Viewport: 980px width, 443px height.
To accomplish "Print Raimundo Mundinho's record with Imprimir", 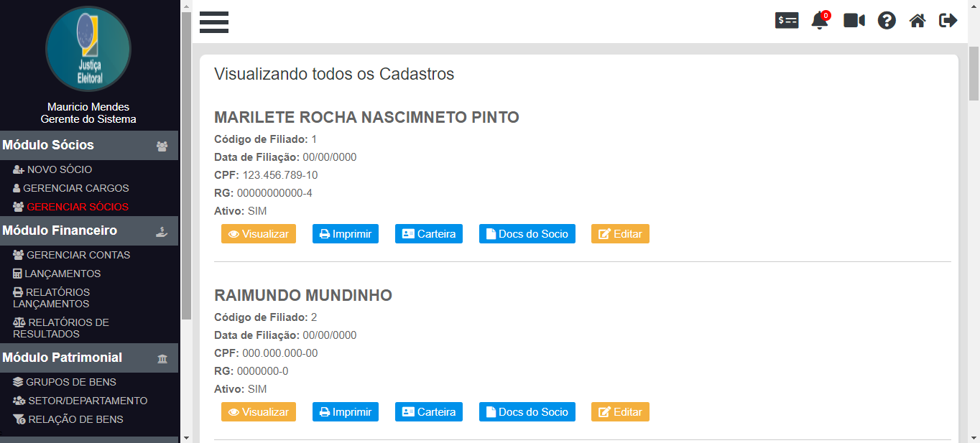I will pos(346,412).
